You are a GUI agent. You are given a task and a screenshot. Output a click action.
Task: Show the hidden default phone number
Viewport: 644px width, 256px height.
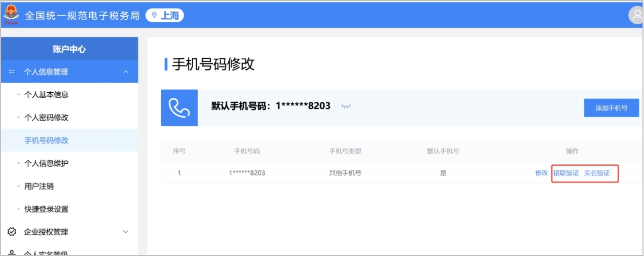[x=346, y=106]
